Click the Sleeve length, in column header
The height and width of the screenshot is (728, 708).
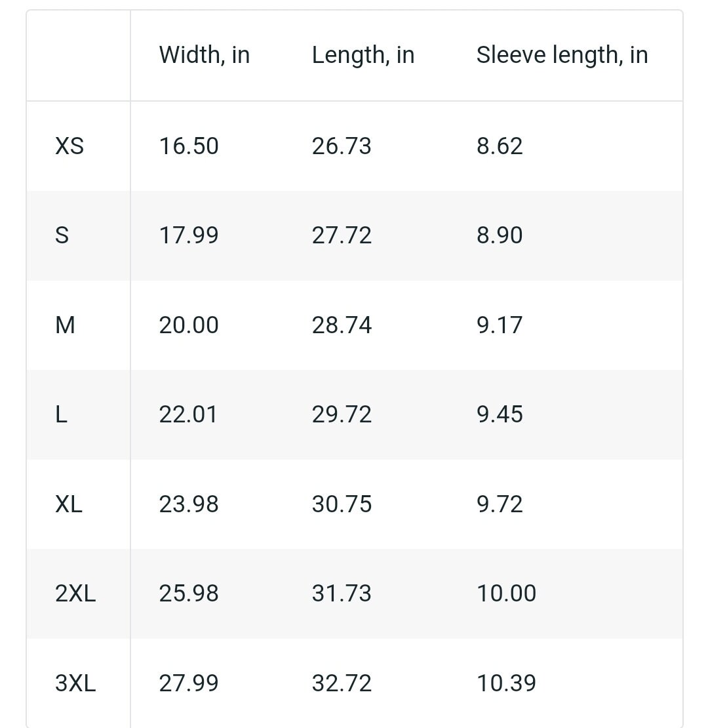[x=562, y=55]
